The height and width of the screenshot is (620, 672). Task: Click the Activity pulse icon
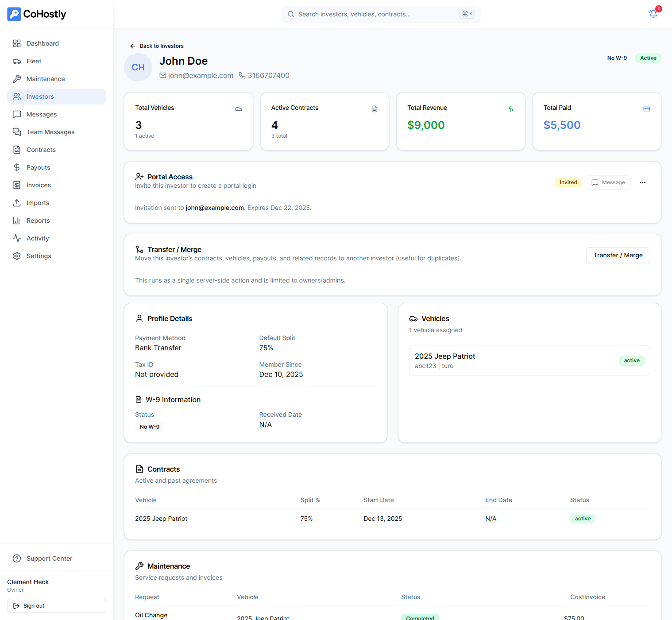[x=17, y=238]
